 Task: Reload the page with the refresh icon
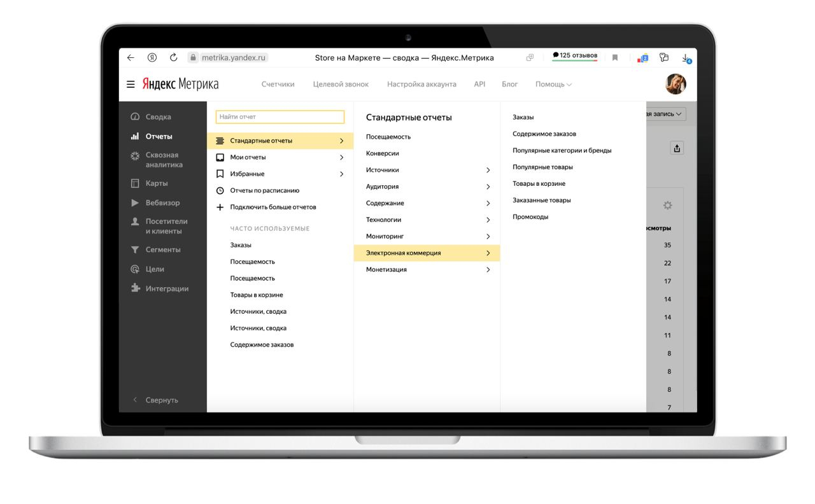173,57
